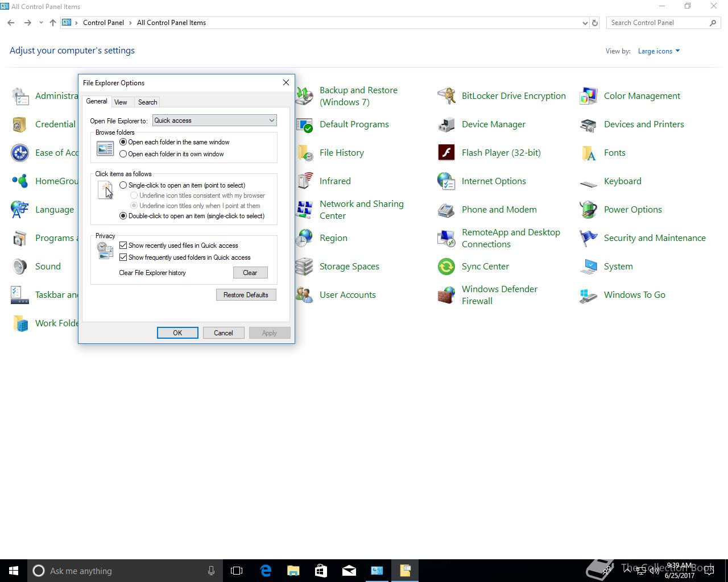This screenshot has width=728, height=582.
Task: Open the Color Management icon
Action: click(589, 96)
